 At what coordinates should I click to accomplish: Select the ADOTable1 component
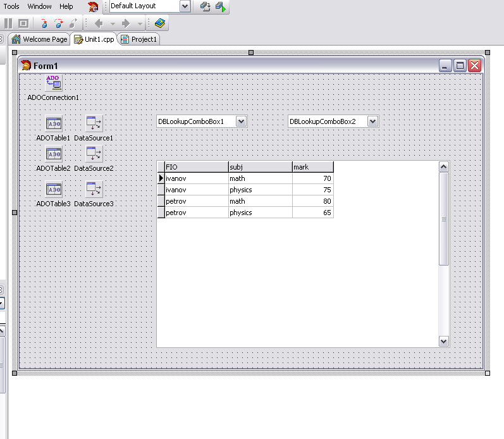pos(54,123)
